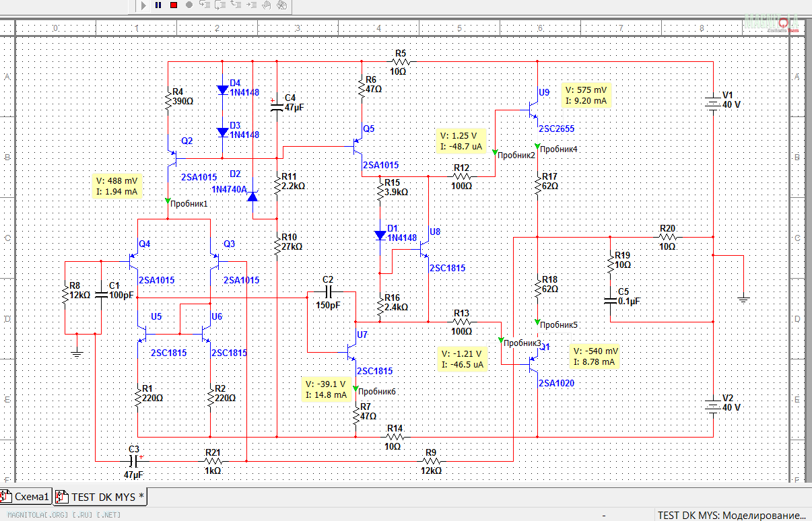812x521 pixels.
Task: Click the Step Over debug icon
Action: [x=220, y=5]
